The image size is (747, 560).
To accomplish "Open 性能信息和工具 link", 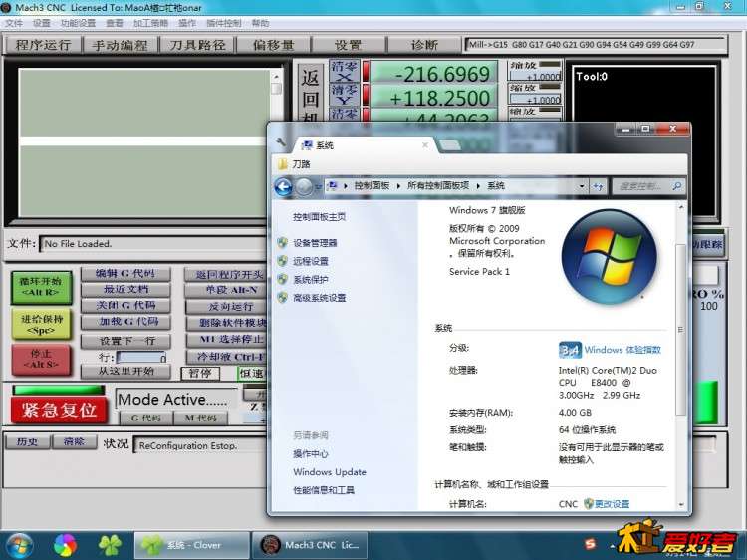I will [x=324, y=490].
